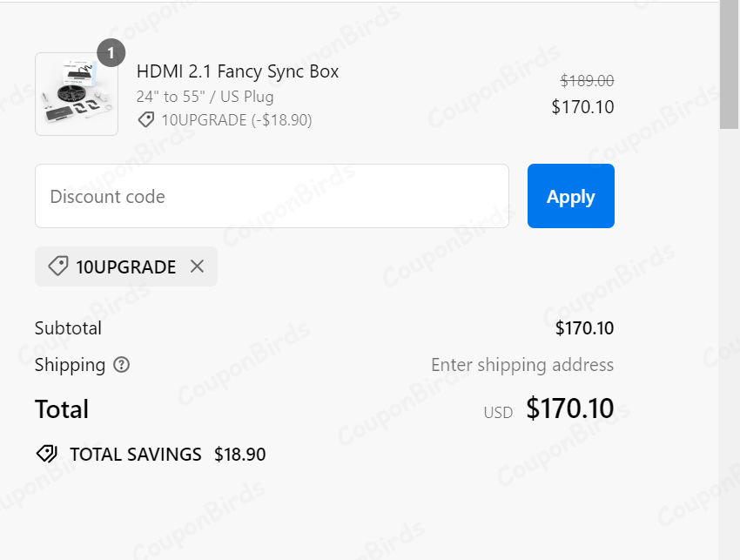Image resolution: width=740 pixels, height=560 pixels.
Task: Click the Shipping help question mark icon
Action: coord(122,365)
